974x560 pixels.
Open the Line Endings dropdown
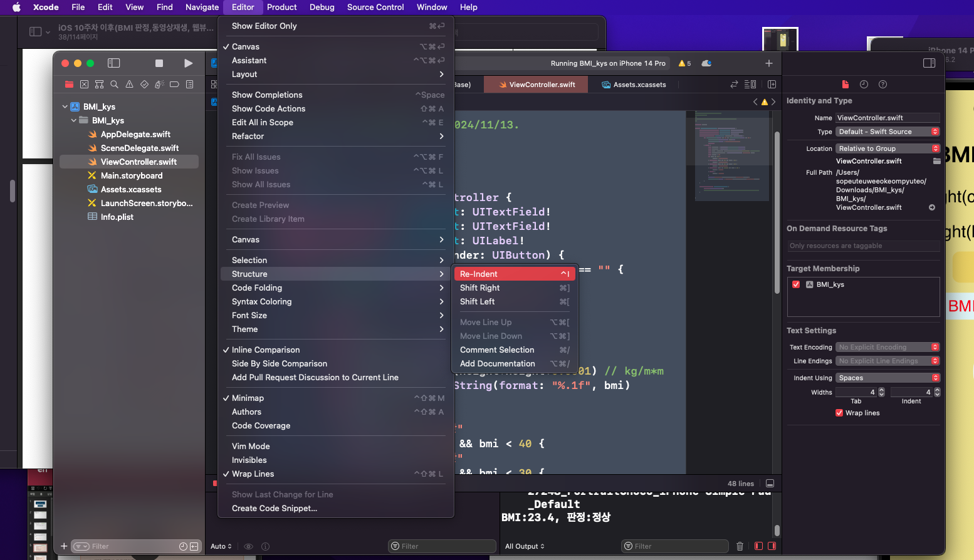coord(888,361)
